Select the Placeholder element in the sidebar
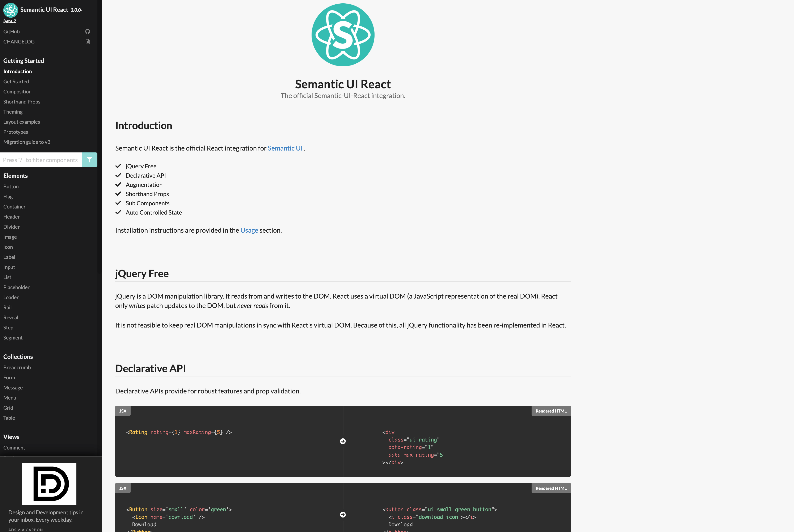This screenshot has width=794, height=532. pos(16,287)
